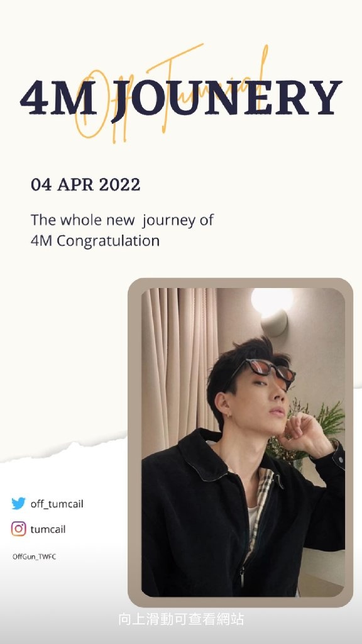Click the Twitter bird icon
The width and height of the screenshot is (362, 644).
coord(18,504)
